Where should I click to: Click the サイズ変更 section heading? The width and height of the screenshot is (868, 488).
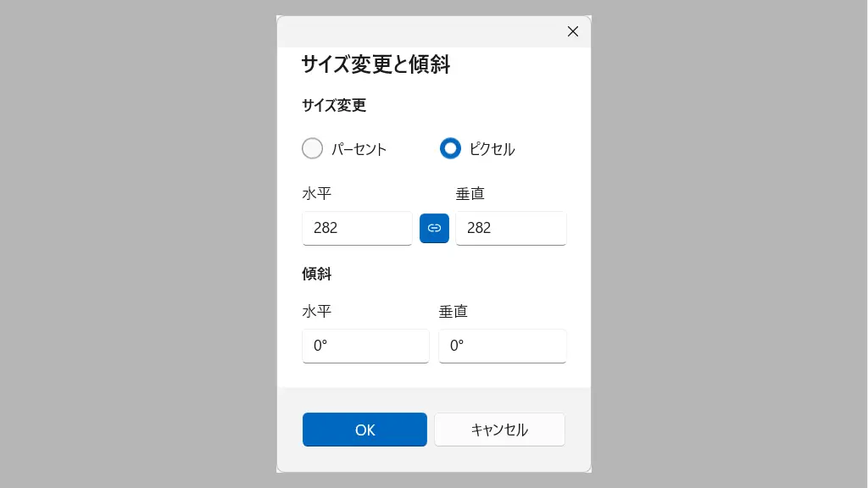(334, 106)
